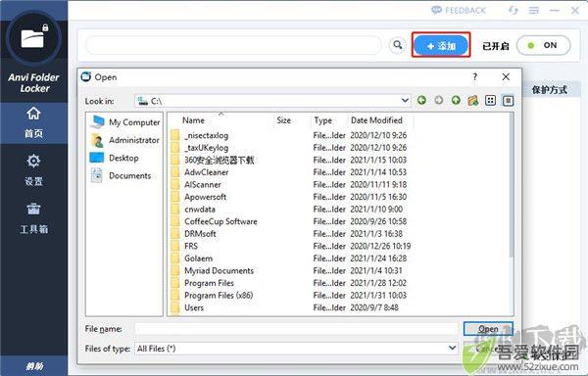
Task: Click the file list vertical scrollbar
Action: pos(511,185)
